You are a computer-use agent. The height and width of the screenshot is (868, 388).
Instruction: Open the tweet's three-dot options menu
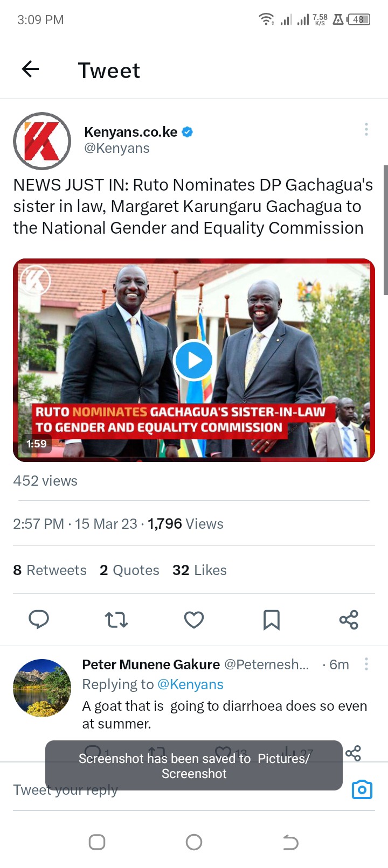coord(366,129)
